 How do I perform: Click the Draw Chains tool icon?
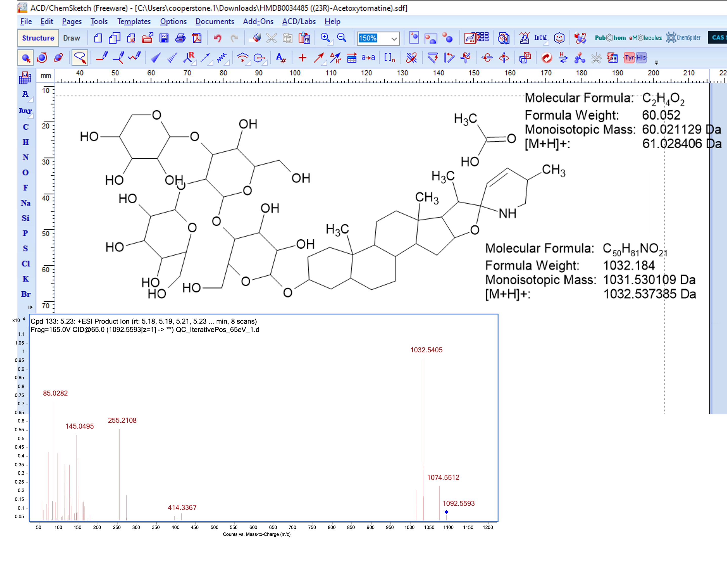coord(134,58)
